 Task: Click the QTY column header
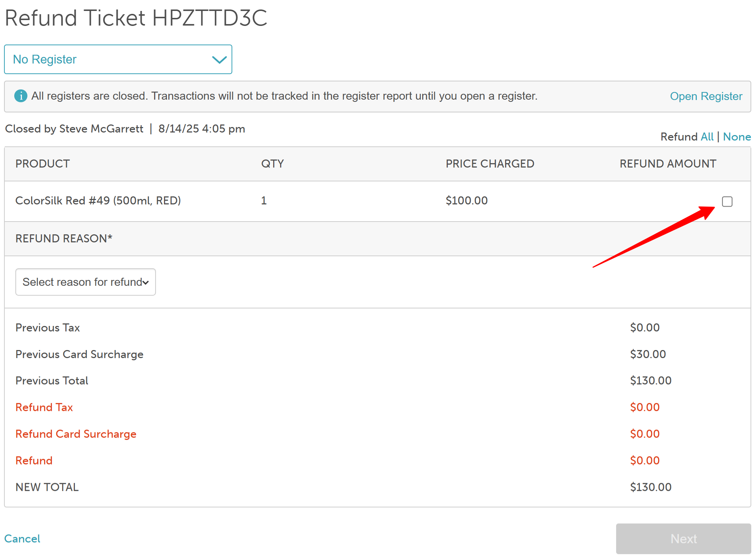[x=272, y=164]
